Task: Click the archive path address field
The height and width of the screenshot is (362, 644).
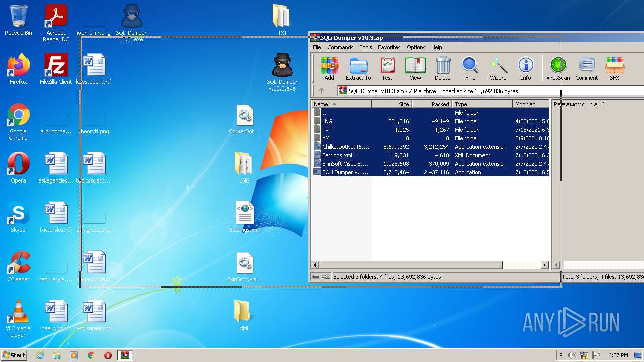Action: pyautogui.click(x=491, y=91)
